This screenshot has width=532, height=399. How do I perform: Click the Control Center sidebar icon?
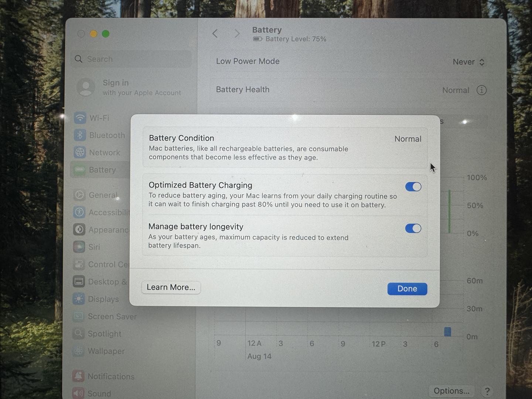[79, 264]
